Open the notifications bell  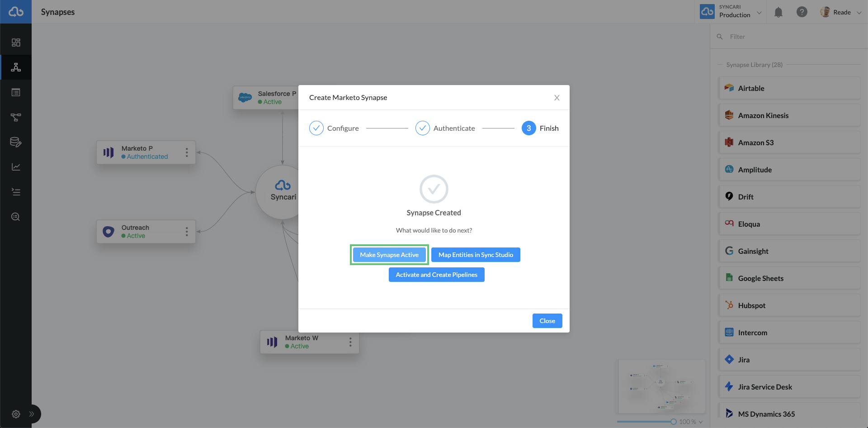[778, 12]
